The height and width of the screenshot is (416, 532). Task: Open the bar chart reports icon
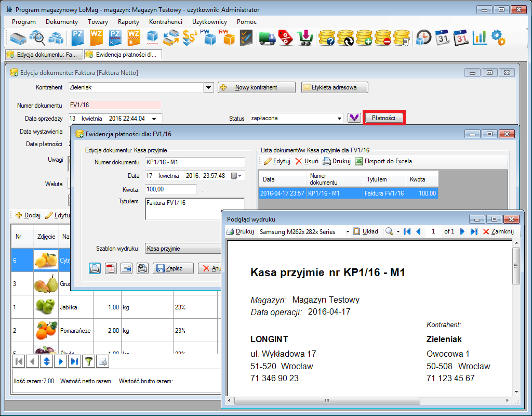(479, 38)
